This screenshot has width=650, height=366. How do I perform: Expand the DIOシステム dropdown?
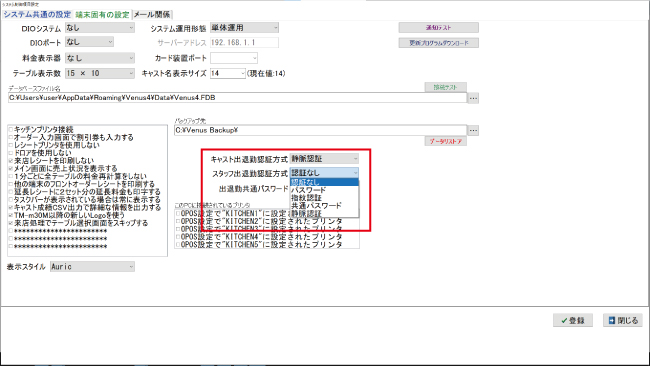(100, 28)
